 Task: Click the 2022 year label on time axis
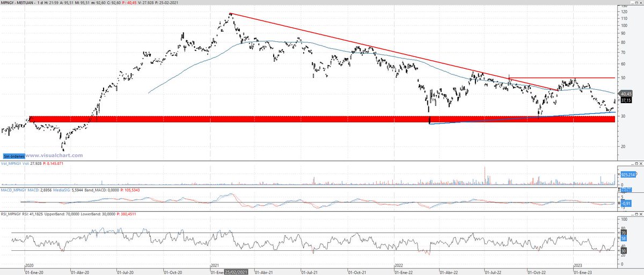click(399, 266)
